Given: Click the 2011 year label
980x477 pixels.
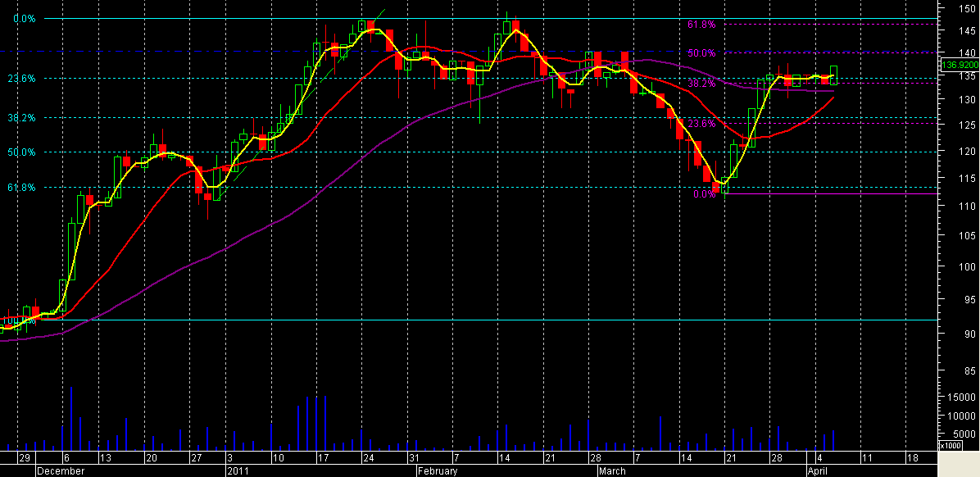Looking at the screenshot, I should pos(238,470).
